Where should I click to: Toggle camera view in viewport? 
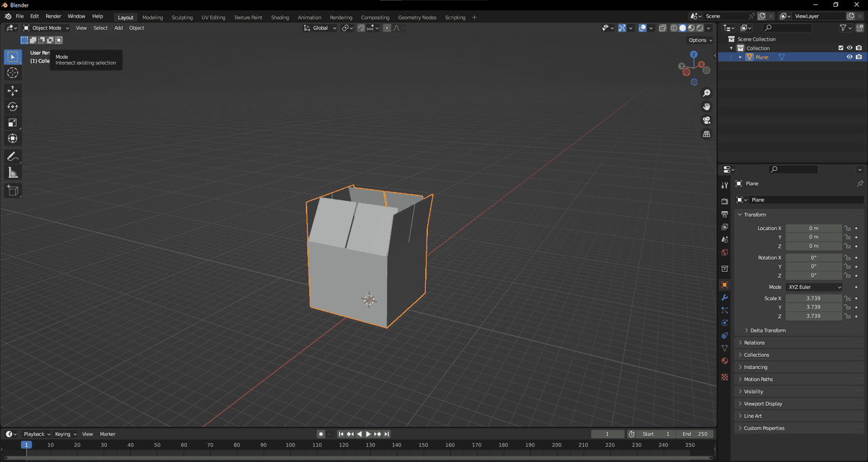[707, 120]
